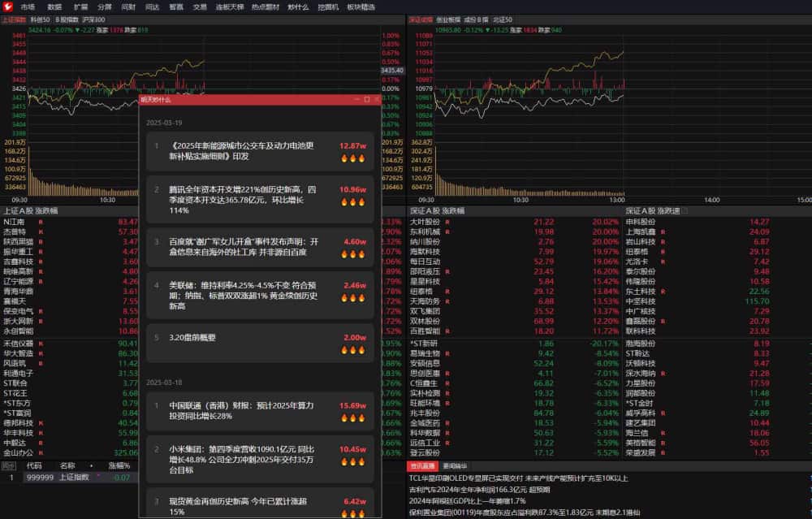The height and width of the screenshot is (519, 812).
Task: Switch to the 北证50 tab
Action: pyautogui.click(x=503, y=19)
